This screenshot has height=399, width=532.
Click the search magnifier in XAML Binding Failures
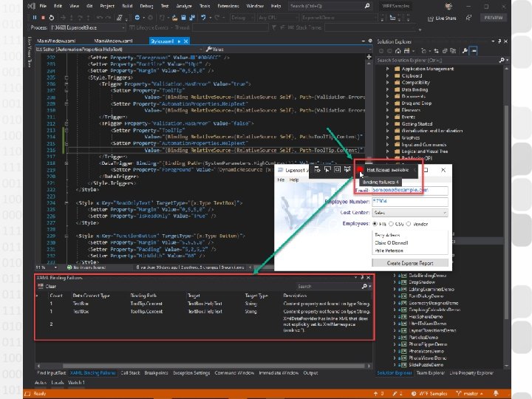coord(365,287)
